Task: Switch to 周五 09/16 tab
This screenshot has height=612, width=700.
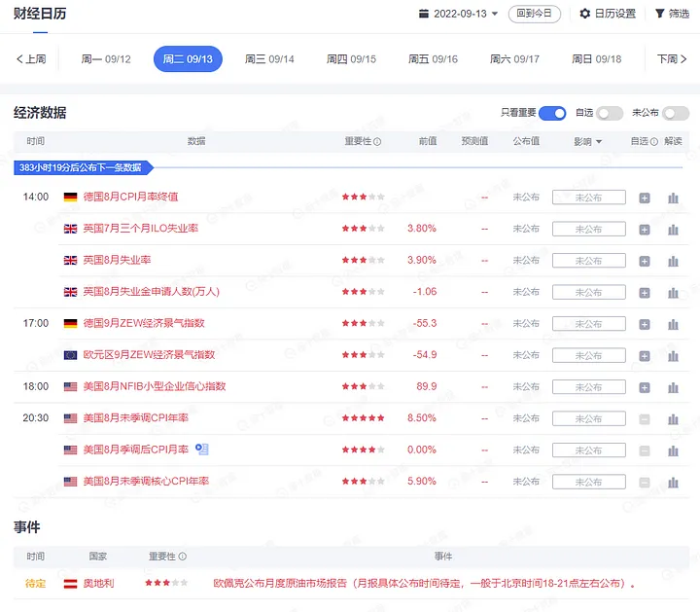Action: click(x=433, y=59)
